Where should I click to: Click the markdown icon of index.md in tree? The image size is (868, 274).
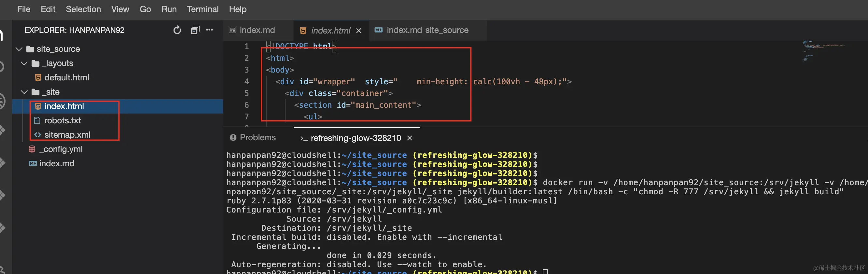[x=33, y=164]
